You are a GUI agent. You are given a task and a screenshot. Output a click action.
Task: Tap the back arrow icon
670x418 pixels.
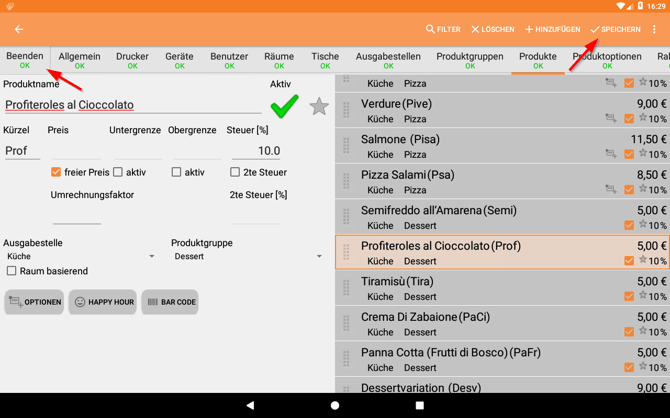(x=19, y=30)
